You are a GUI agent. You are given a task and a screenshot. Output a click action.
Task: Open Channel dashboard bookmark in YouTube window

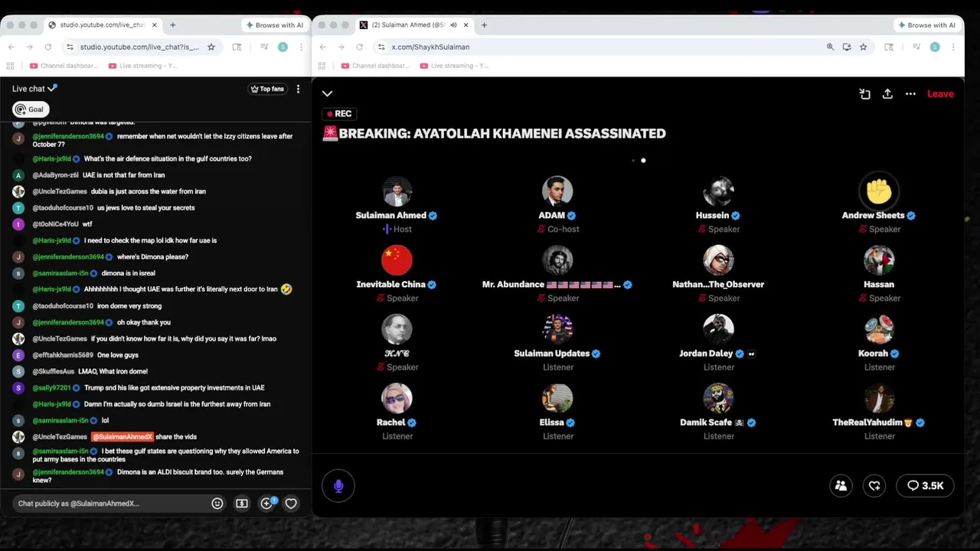[x=64, y=66]
